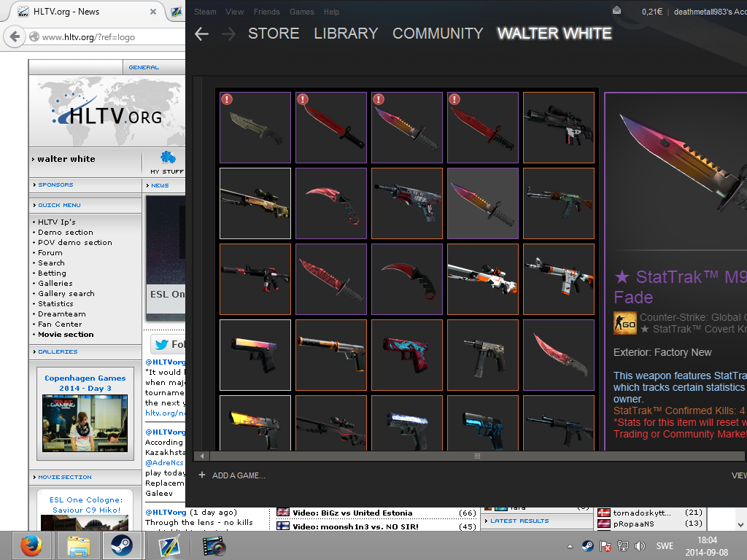
Task: Select the CS:GO game icon in item details
Action: pos(624,323)
